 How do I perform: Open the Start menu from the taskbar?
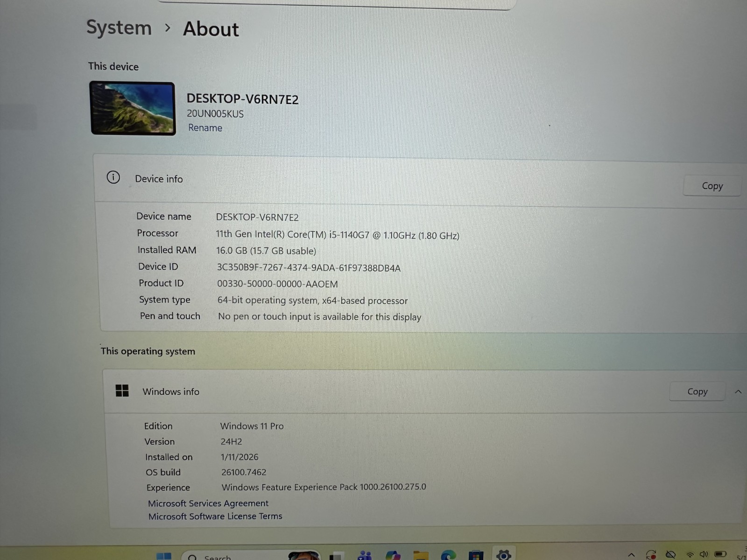(164, 556)
